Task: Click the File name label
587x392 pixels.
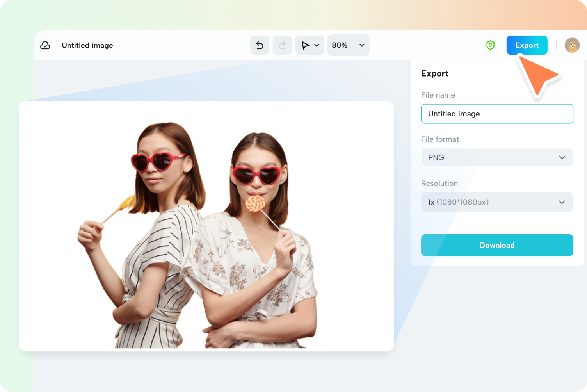Action: click(x=438, y=95)
